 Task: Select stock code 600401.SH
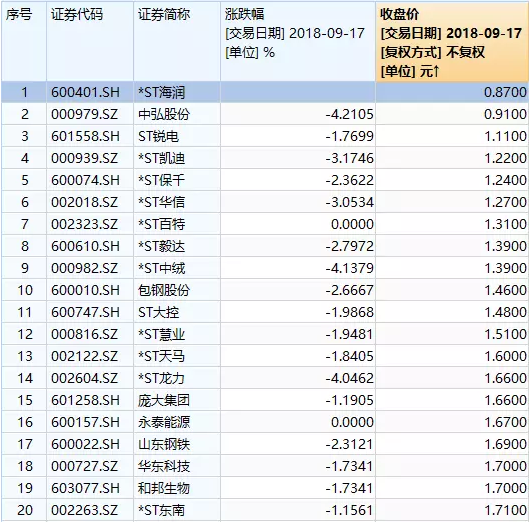[x=85, y=92]
